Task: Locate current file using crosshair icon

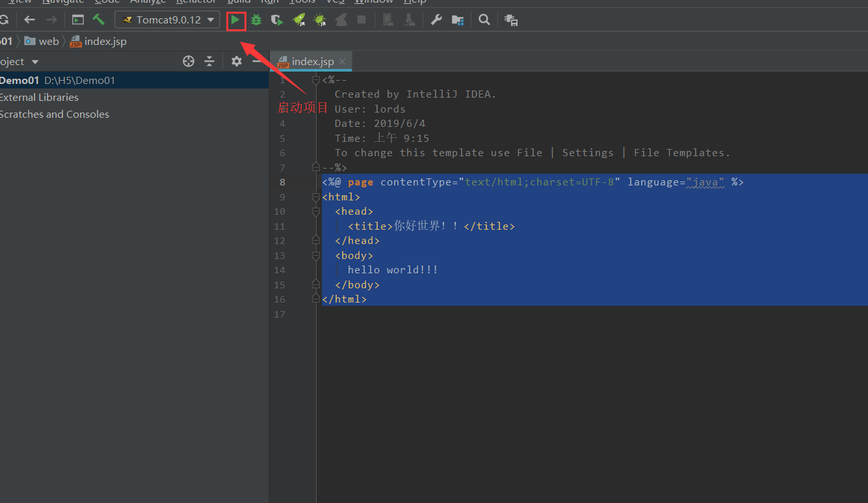Action: [189, 61]
